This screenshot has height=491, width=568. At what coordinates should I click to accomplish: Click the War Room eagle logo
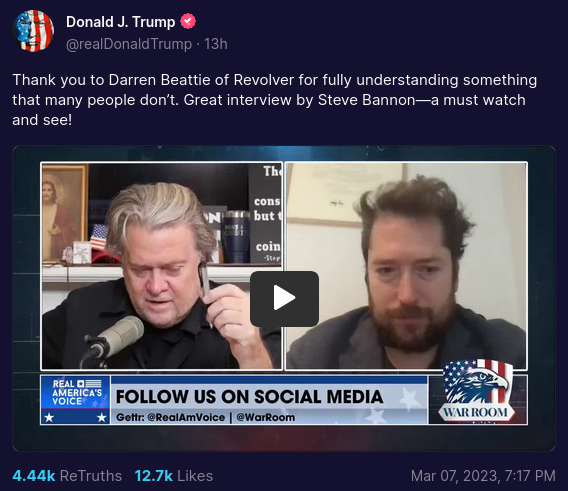click(x=476, y=392)
